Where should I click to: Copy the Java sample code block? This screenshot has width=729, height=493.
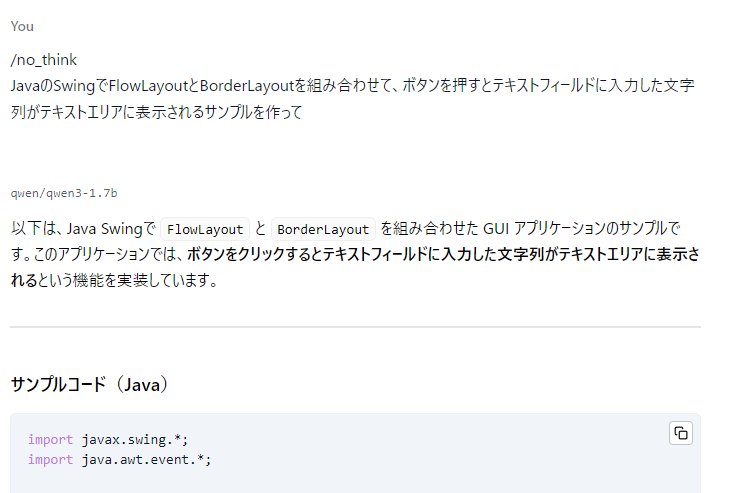(681, 433)
